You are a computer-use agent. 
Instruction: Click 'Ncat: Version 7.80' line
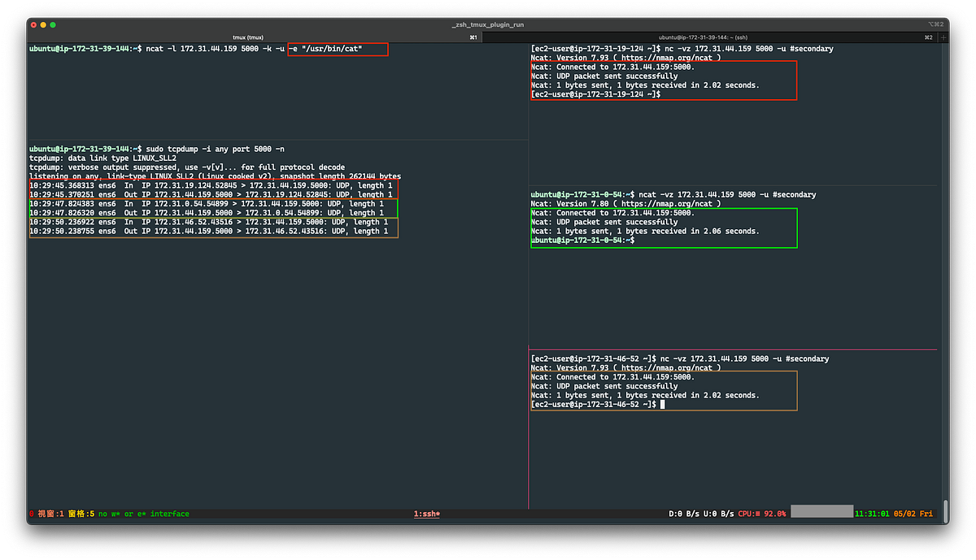tap(626, 204)
